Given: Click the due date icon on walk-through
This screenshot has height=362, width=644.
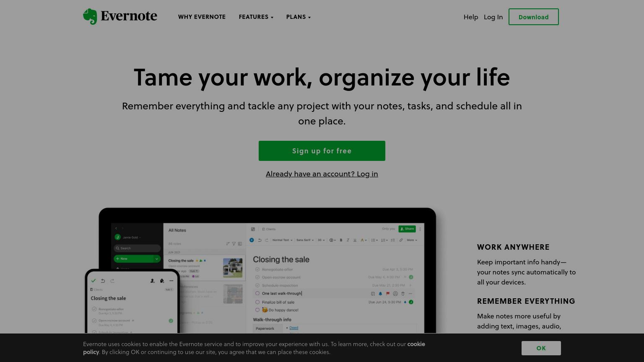Looking at the screenshot, I should pos(373,294).
